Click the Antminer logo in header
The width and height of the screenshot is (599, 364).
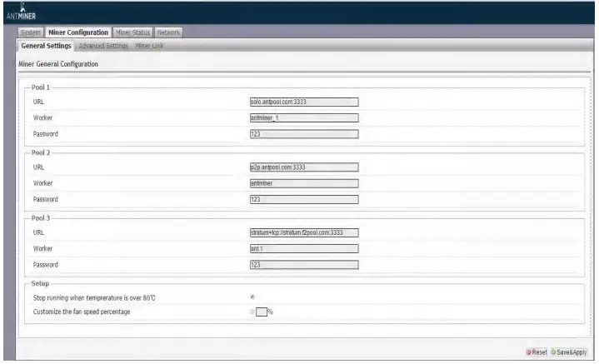coord(22,12)
